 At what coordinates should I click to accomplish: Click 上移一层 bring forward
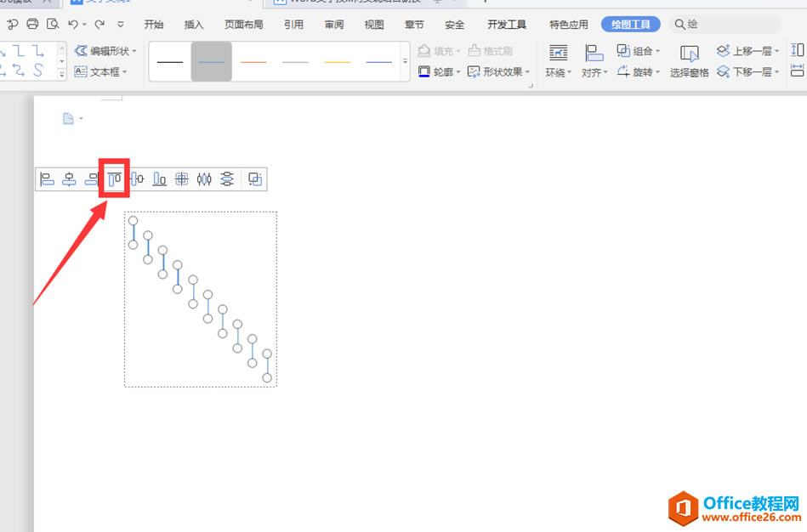[x=747, y=51]
